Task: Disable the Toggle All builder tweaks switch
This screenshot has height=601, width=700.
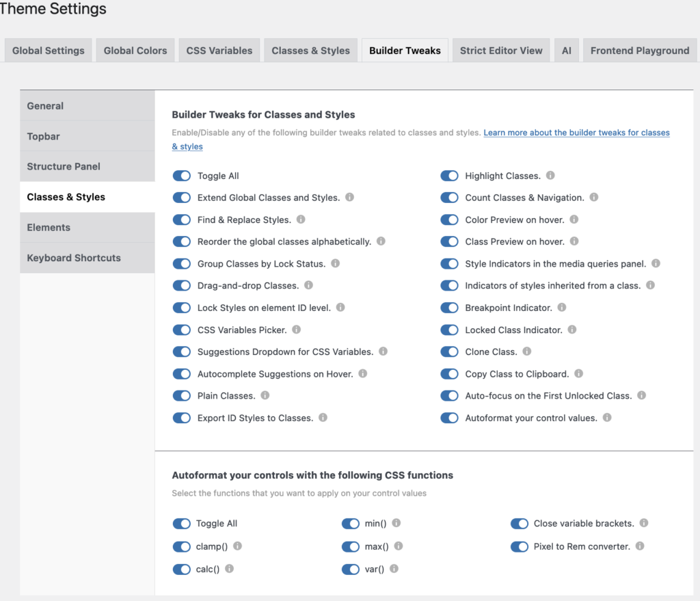Action: (181, 176)
